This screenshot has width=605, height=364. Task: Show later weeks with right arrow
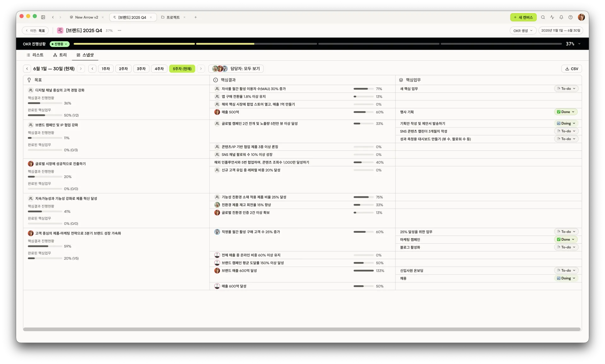[x=201, y=69]
